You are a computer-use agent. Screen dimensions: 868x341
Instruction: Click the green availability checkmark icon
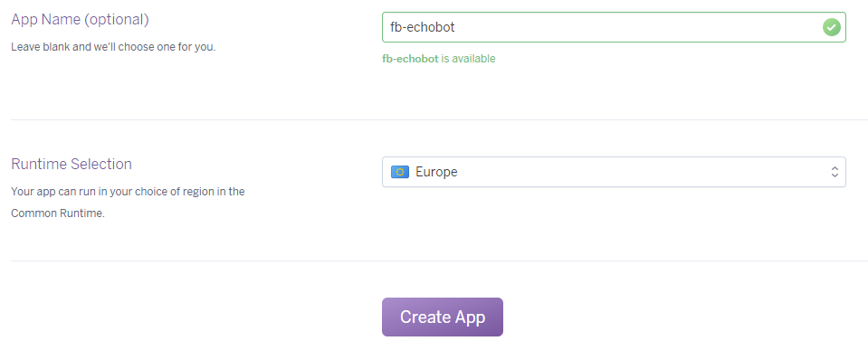832,27
